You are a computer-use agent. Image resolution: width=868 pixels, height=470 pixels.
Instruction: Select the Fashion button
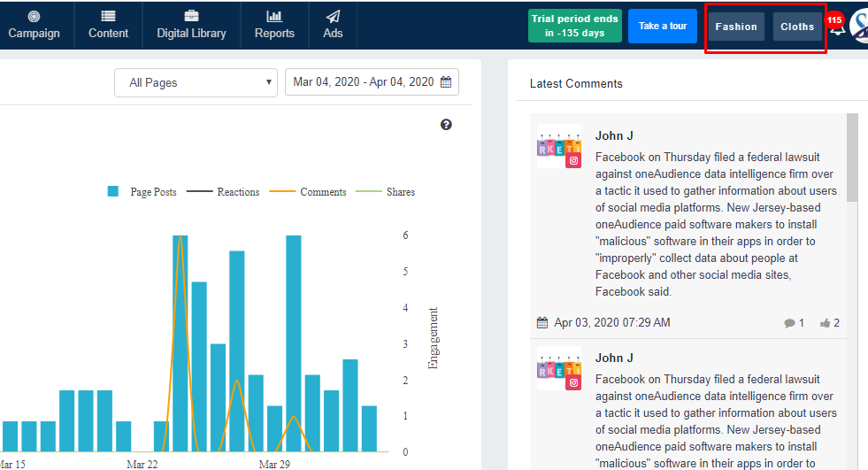tap(736, 27)
